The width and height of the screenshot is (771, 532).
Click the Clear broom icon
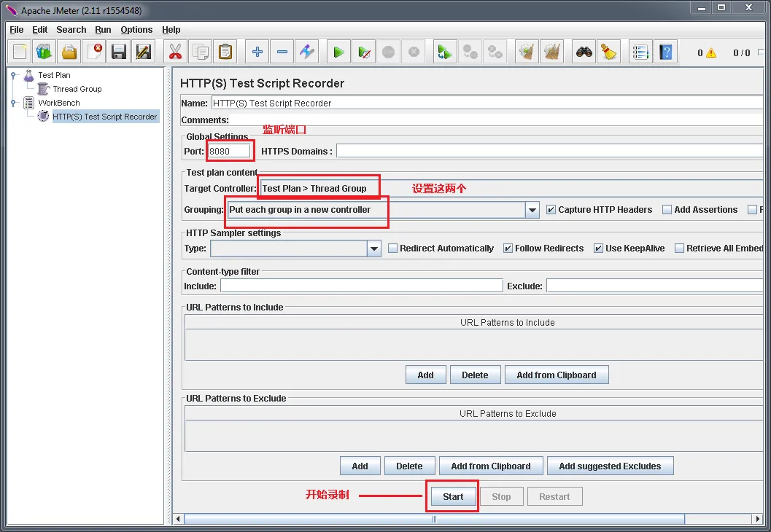pos(609,52)
